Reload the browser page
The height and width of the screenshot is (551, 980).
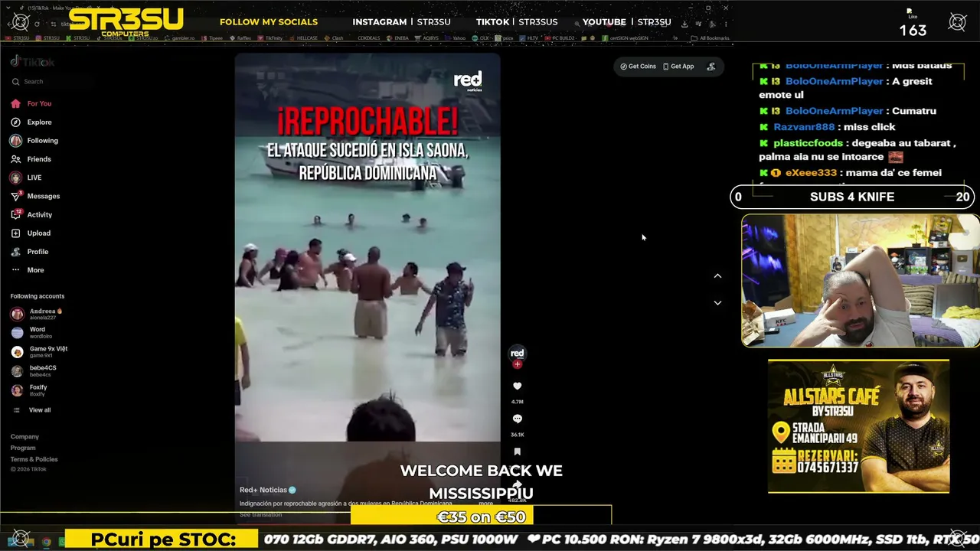point(37,24)
